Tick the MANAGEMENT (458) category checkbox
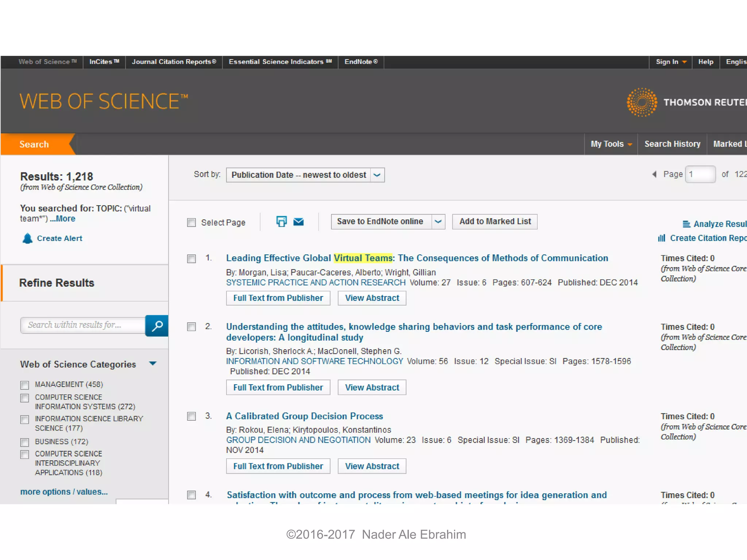The width and height of the screenshot is (747, 560). pos(25,385)
